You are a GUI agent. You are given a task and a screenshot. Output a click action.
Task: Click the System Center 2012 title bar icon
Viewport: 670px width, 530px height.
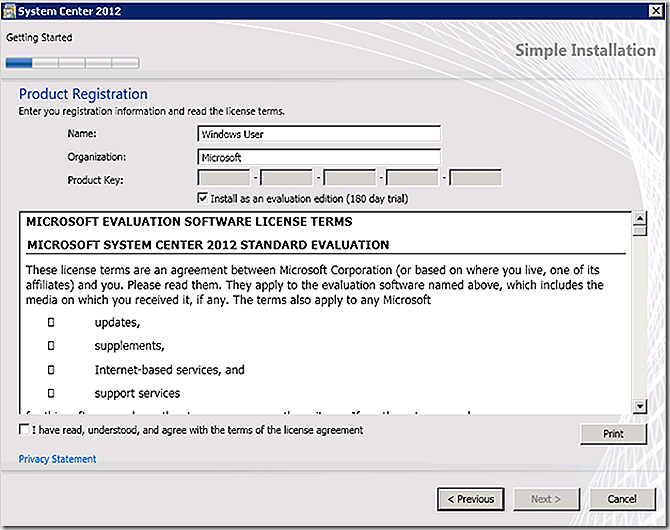tap(9, 11)
